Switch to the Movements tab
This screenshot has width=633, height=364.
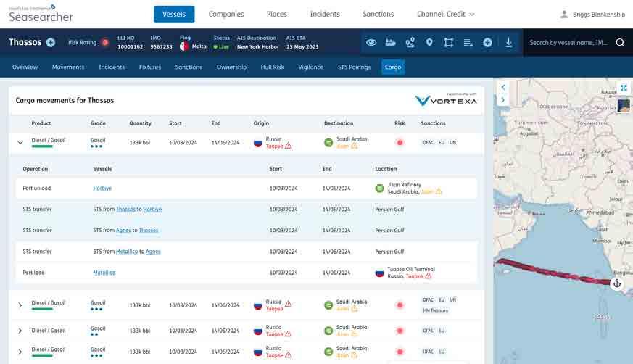click(x=68, y=67)
